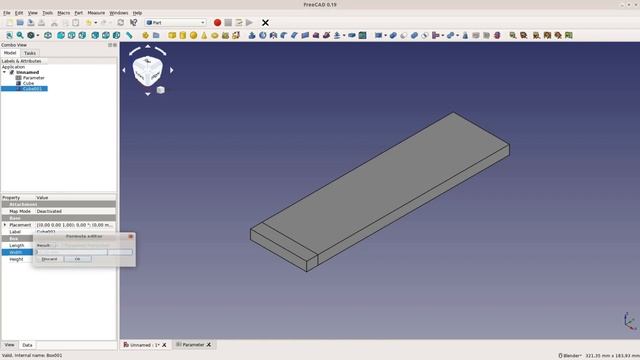
Task: Click Discard in Formula editor
Action: (49, 259)
